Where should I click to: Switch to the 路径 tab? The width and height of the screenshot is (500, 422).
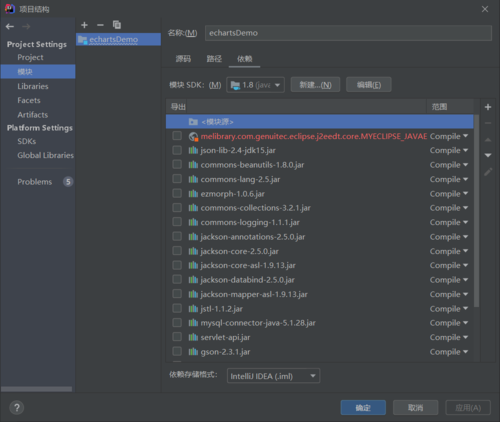(214, 59)
